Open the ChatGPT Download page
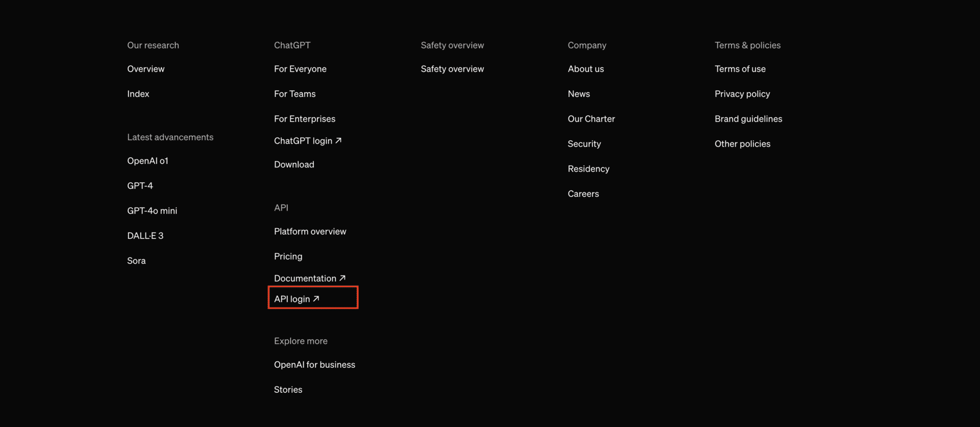 [x=294, y=164]
